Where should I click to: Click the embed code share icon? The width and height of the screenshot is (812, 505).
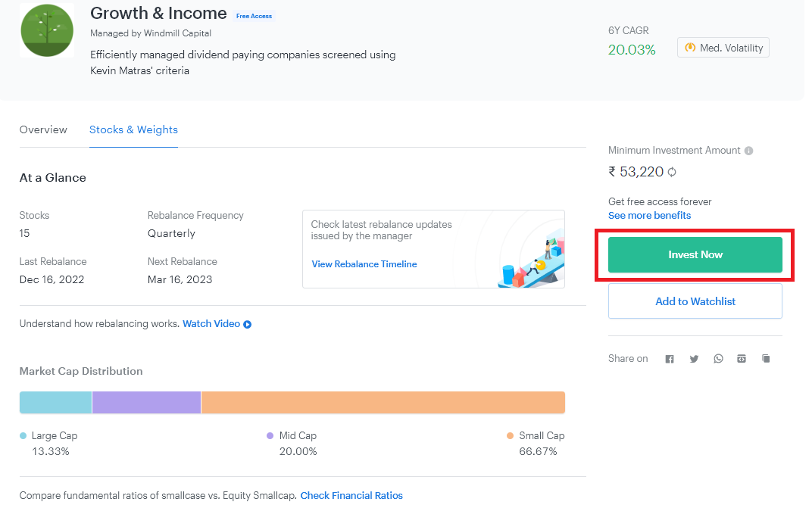pos(742,359)
